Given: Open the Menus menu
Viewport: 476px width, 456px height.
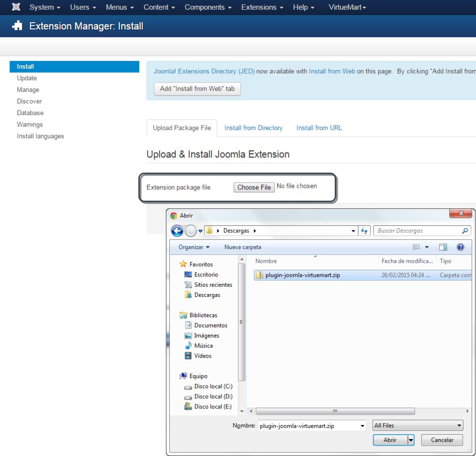Looking at the screenshot, I should [120, 7].
